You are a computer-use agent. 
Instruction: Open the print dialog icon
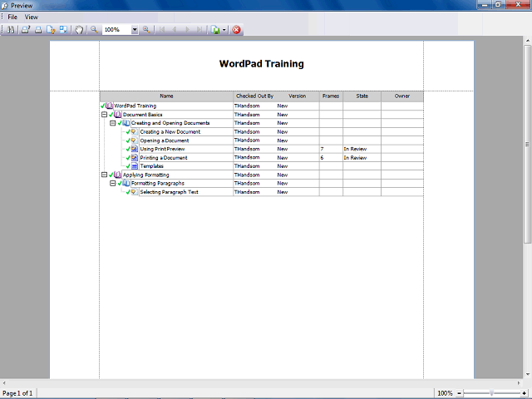click(x=26, y=30)
